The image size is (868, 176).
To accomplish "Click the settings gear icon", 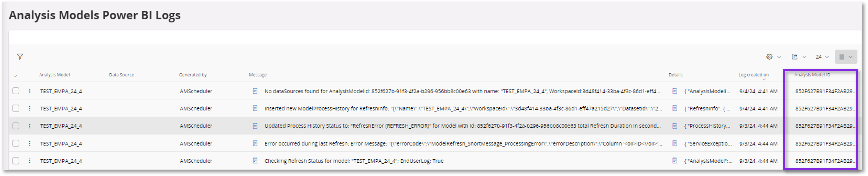I will [x=769, y=57].
